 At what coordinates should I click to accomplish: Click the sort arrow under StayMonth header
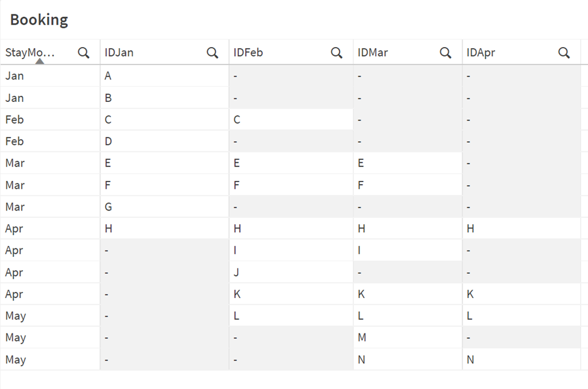[39, 61]
